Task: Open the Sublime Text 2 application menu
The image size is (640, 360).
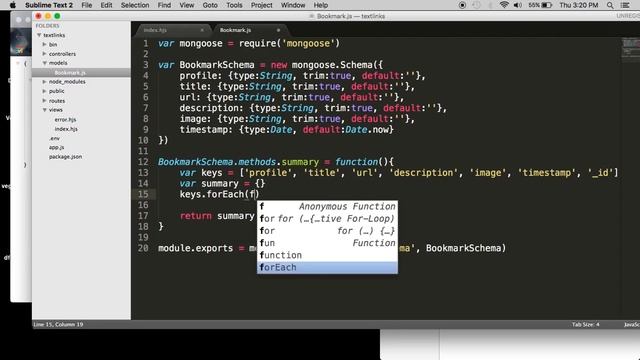Action: 49,5
